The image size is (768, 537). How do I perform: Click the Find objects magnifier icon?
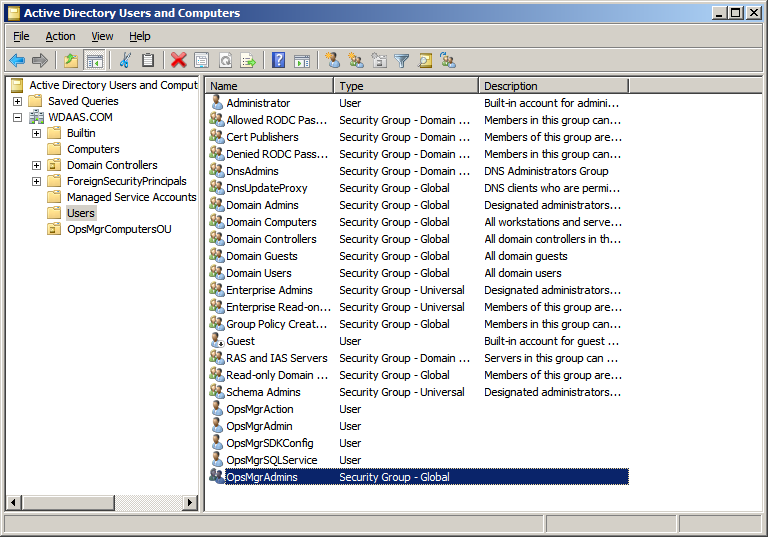pos(425,61)
